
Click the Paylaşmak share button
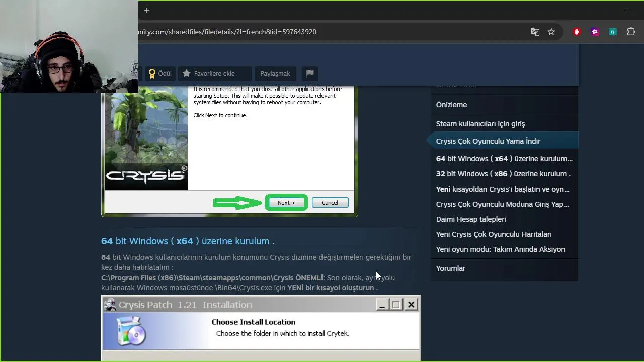[275, 73]
